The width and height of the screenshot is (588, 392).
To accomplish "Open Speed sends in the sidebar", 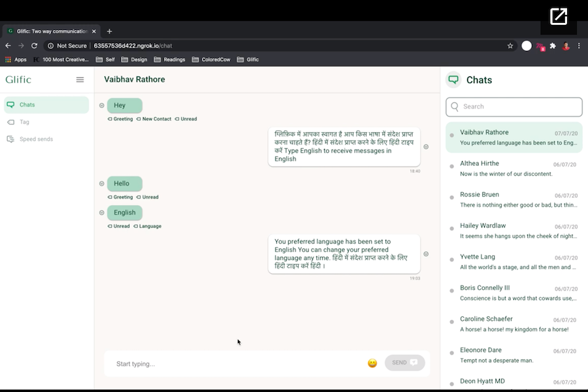I will pyautogui.click(x=36, y=139).
